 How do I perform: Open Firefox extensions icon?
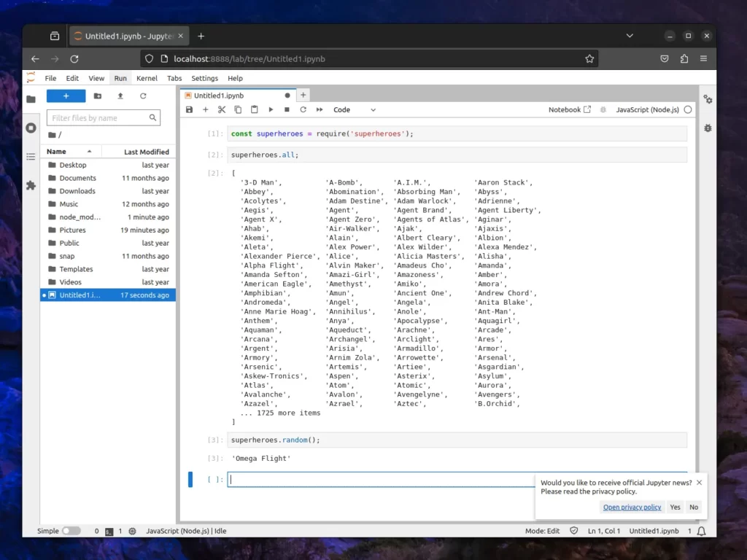[x=684, y=58]
